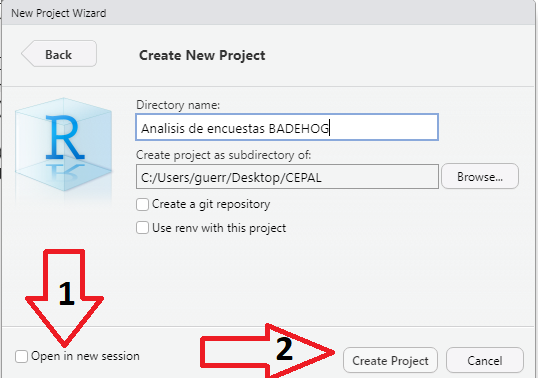Click the Create Project button
The image size is (538, 378).
tap(390, 360)
